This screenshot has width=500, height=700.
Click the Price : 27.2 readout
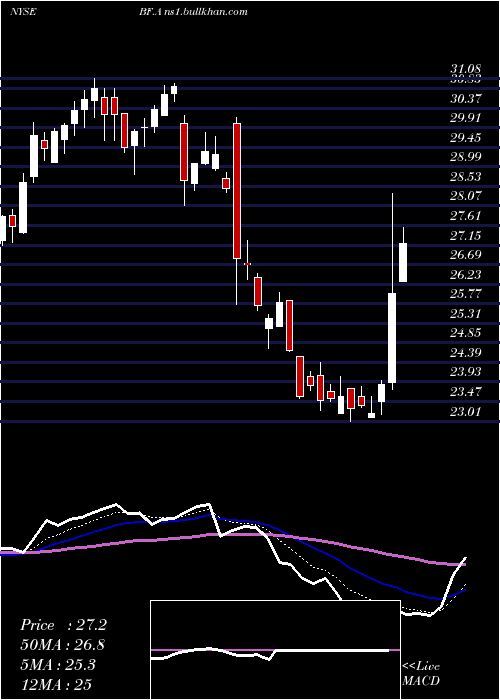64,625
